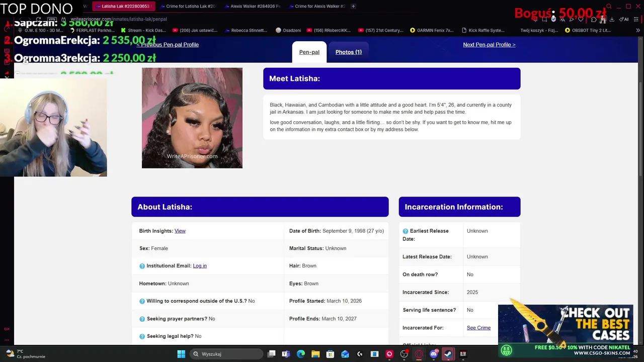The width and height of the screenshot is (644, 362).
Task: Click the Log in link for Institutional Email
Action: 200,266
